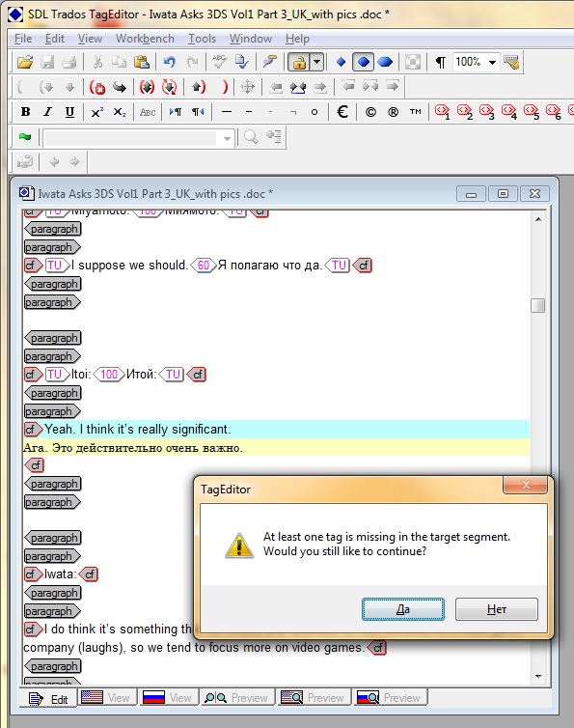
Task: Click the 60 match value tag
Action: [x=204, y=266]
